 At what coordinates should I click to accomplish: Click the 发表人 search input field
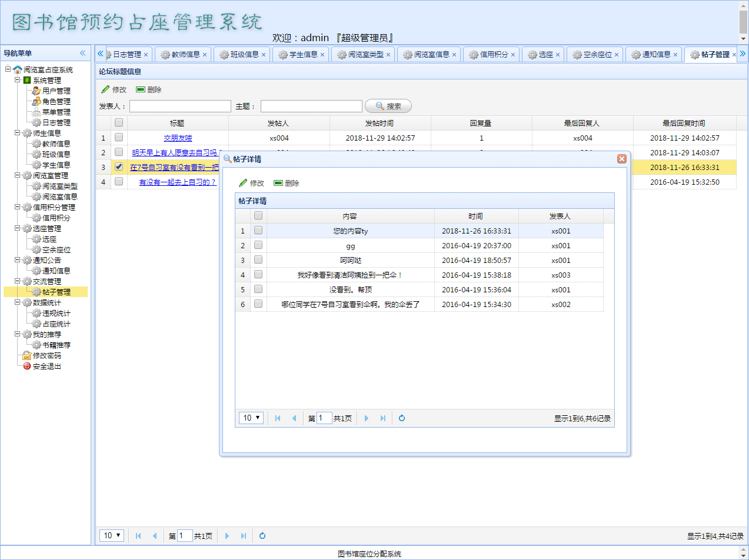[x=180, y=106]
